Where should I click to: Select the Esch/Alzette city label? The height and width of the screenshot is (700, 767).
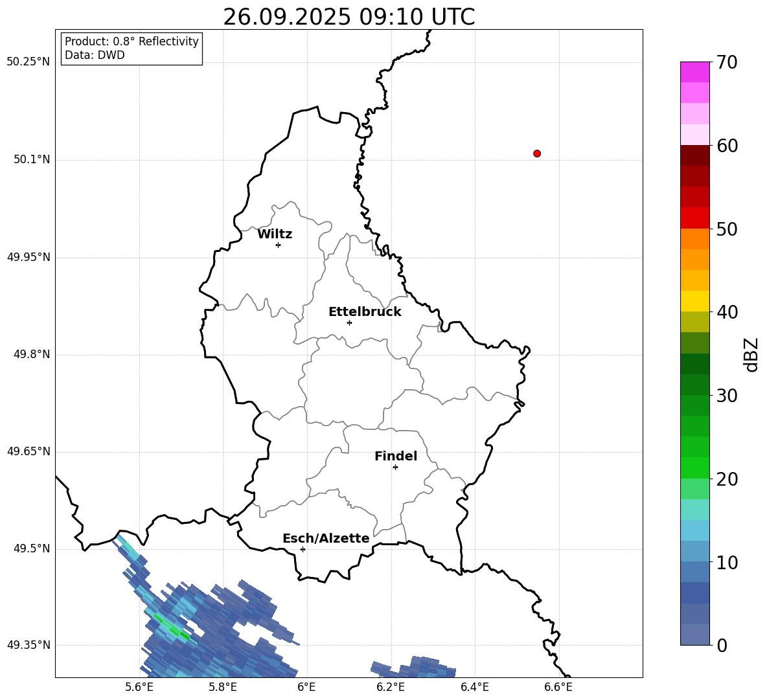point(326,538)
